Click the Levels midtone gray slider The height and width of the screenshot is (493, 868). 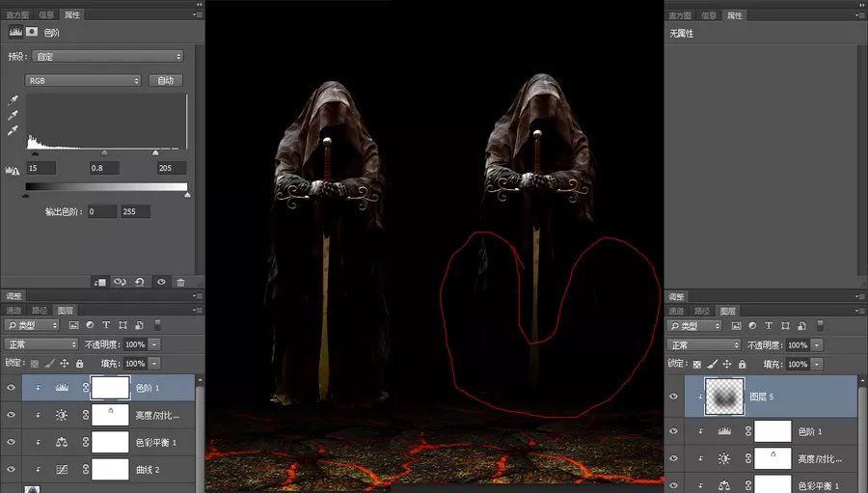point(104,152)
